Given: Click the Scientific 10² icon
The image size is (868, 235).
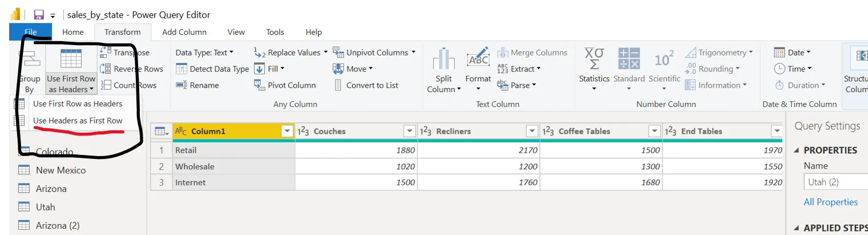Looking at the screenshot, I should pyautogui.click(x=664, y=58).
